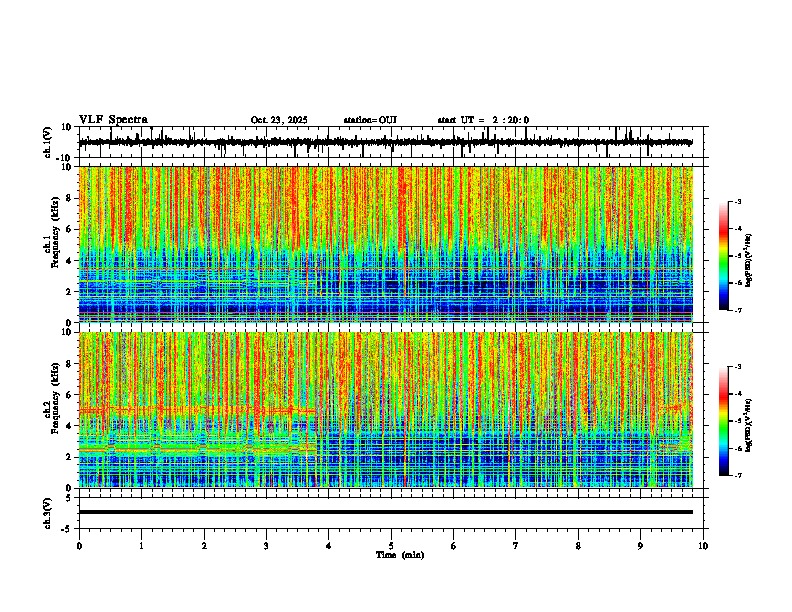This screenshot has width=792, height=612.
Task: Click the thick black ch.3 voltage trace
Action: tap(385, 512)
